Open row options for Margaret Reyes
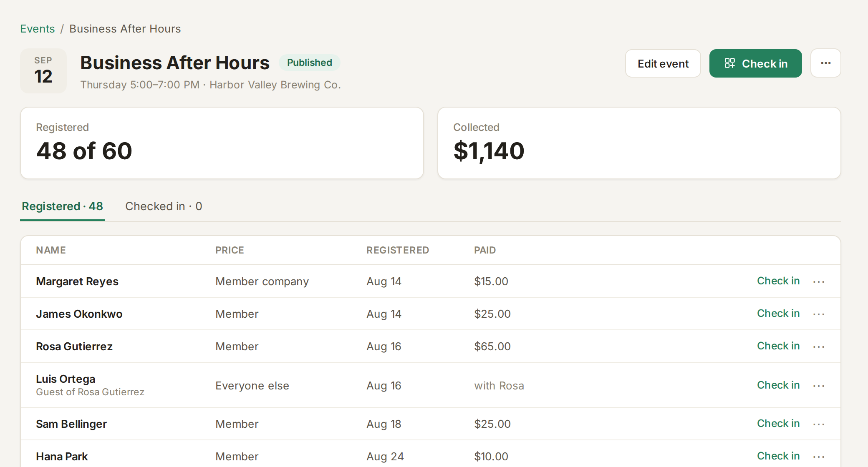 (819, 281)
